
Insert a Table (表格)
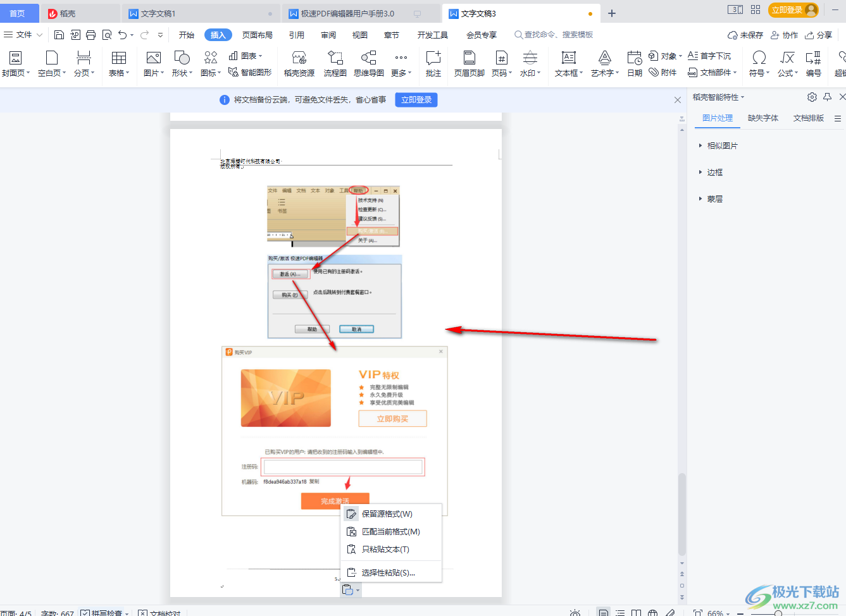(x=119, y=64)
